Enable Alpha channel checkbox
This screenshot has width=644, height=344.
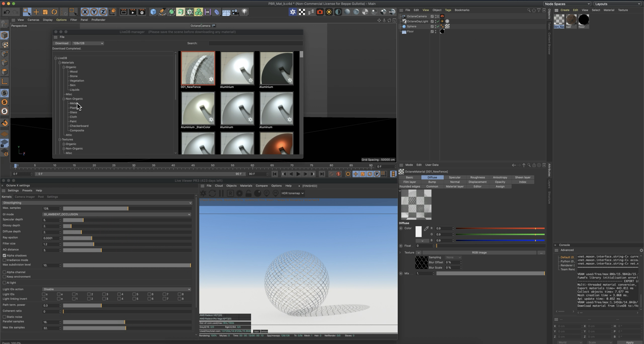[4, 272]
